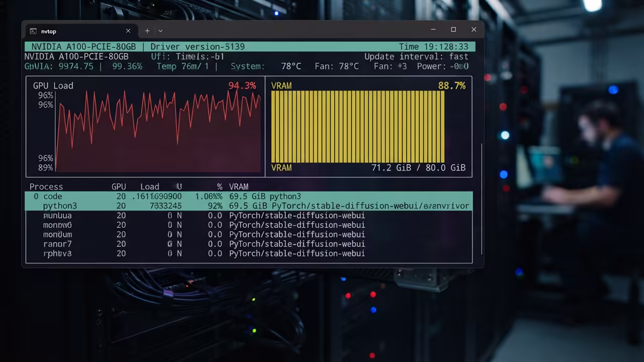Screen dimensions: 644x362
Task: Click the Time 19:128:33 readout
Action: (x=434, y=47)
